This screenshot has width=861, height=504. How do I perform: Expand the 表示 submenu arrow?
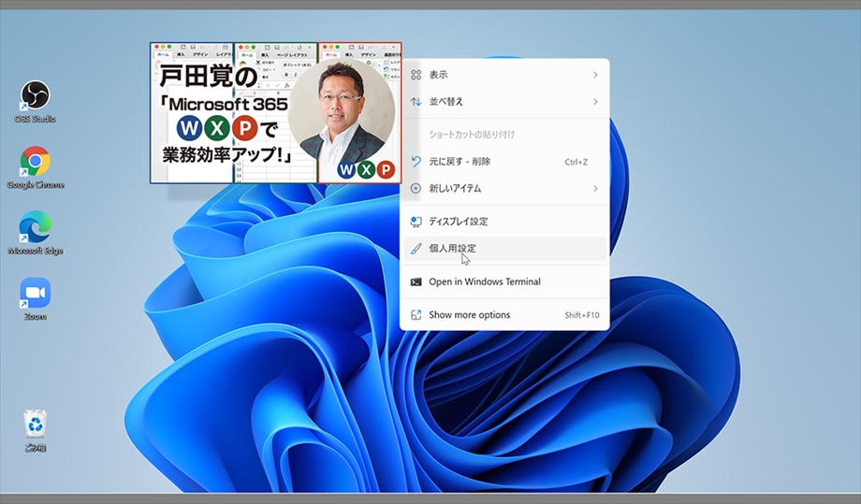[x=595, y=75]
